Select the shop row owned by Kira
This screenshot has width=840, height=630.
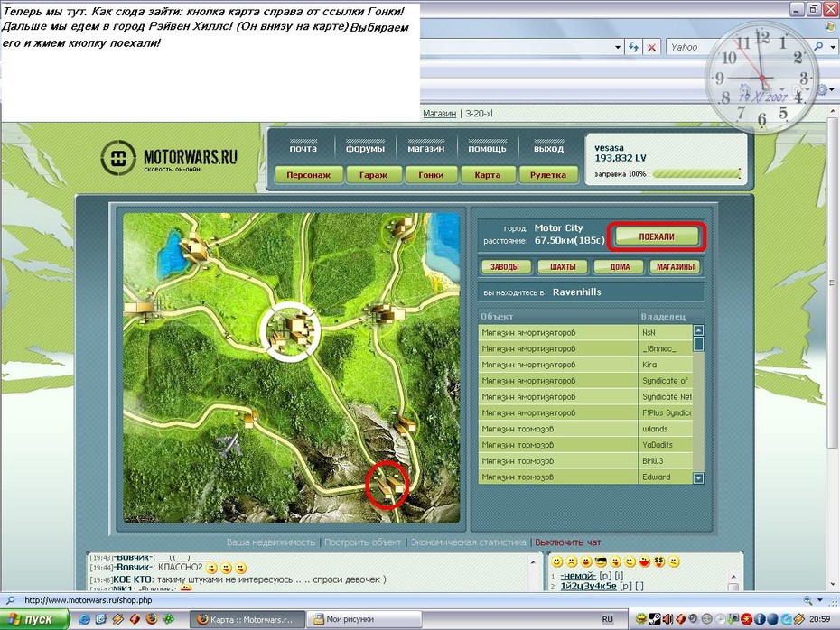(585, 365)
